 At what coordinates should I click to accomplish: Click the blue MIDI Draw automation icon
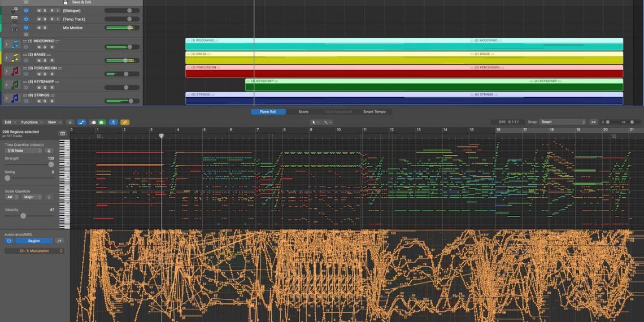82,122
